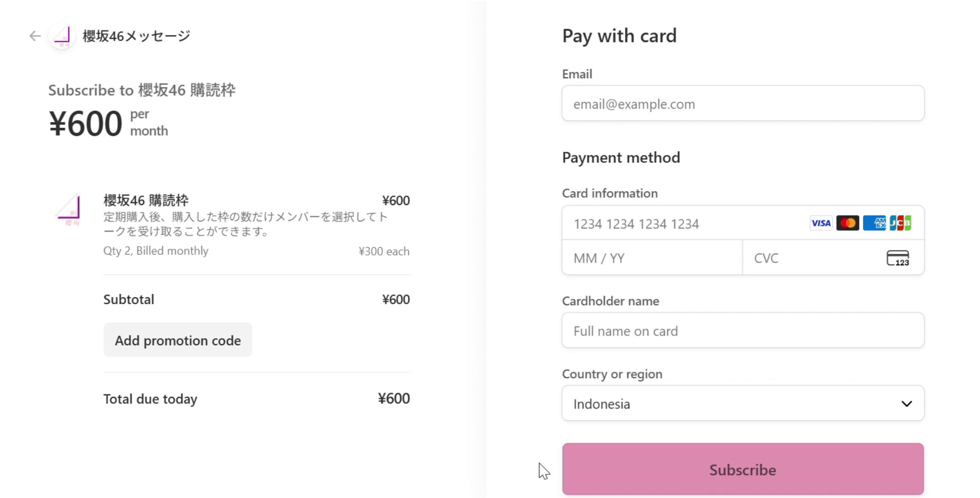Click the card number field
The width and height of the screenshot is (980, 498).
coord(682,224)
